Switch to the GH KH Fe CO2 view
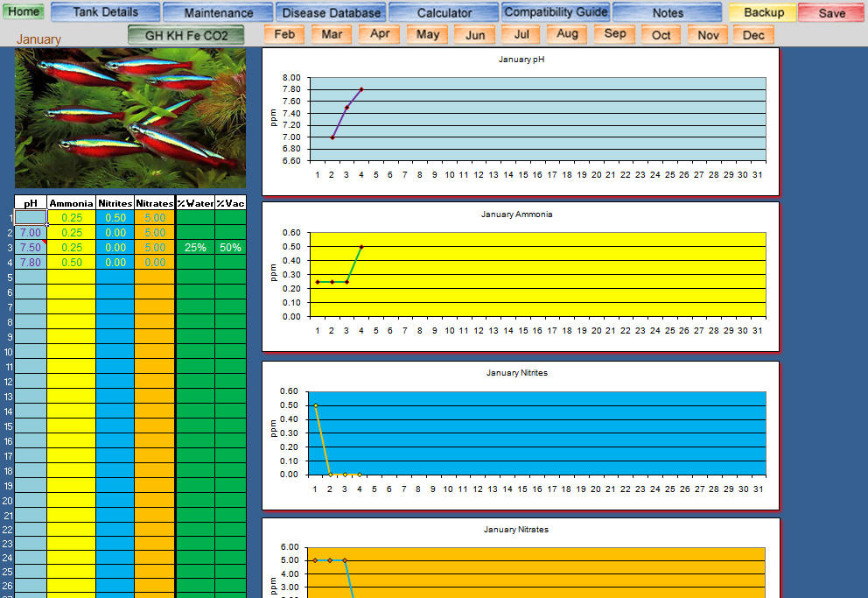This screenshot has width=868, height=598. coord(186,36)
